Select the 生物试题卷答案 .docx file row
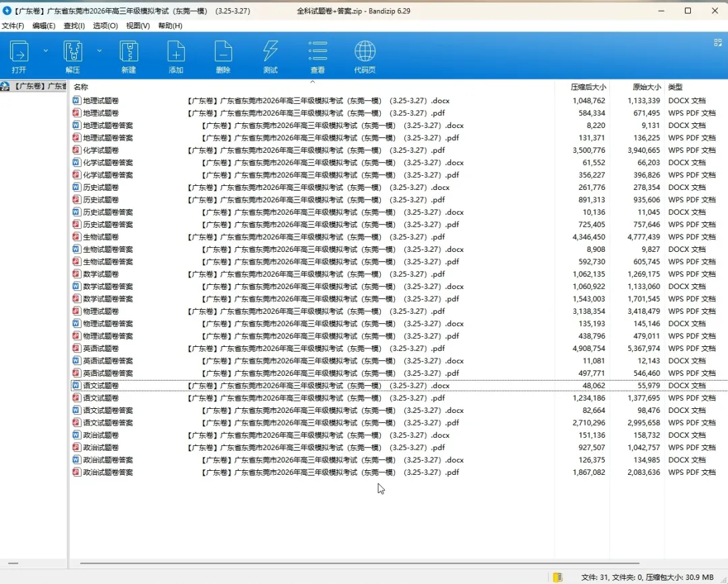Screen dimensions: 728x584 399,249
